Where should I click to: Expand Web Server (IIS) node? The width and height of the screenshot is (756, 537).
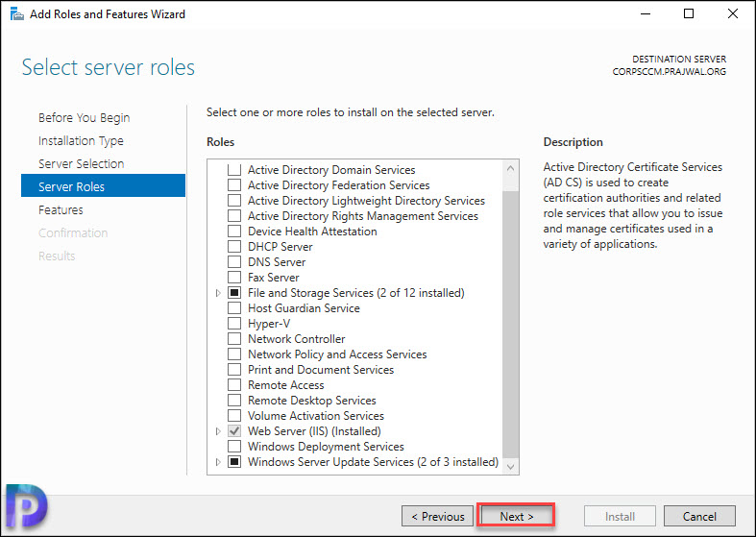[218, 431]
